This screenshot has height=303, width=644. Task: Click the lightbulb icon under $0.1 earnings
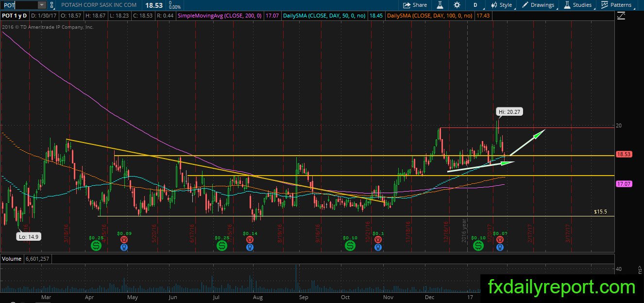pos(378,247)
